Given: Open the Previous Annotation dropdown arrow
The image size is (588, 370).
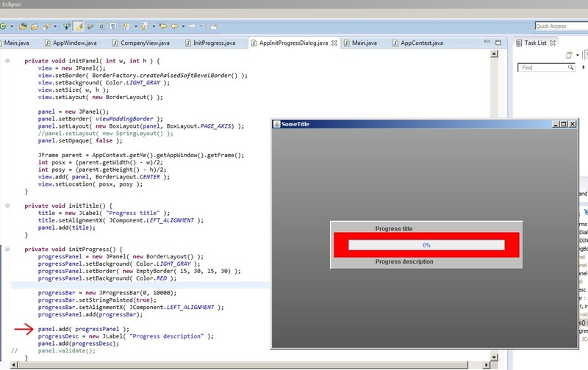Looking at the screenshot, I should (154, 26).
